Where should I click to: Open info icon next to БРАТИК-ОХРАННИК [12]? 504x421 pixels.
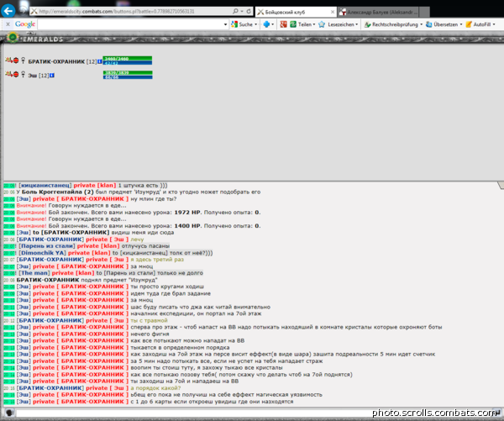100,61
